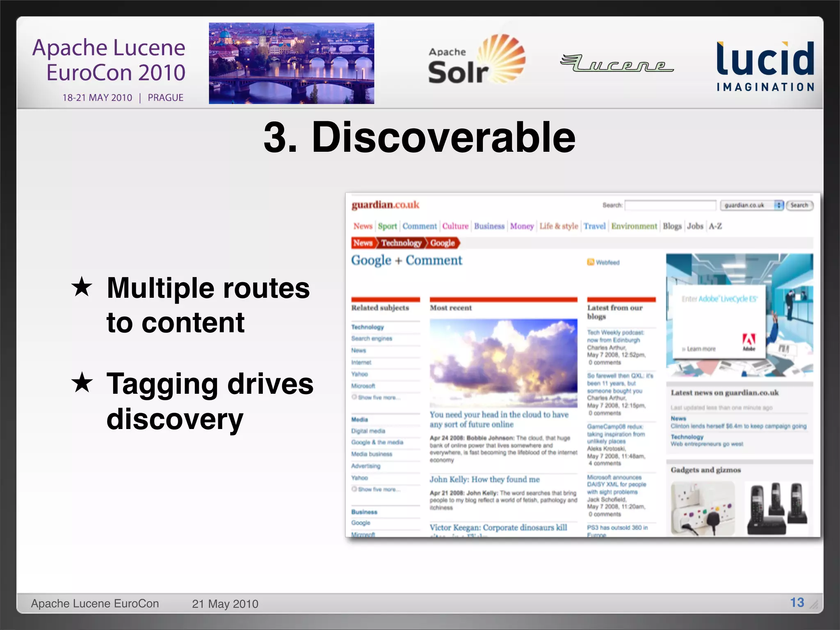Click the Technology breadcrumb
The height and width of the screenshot is (630, 840).
(x=401, y=243)
